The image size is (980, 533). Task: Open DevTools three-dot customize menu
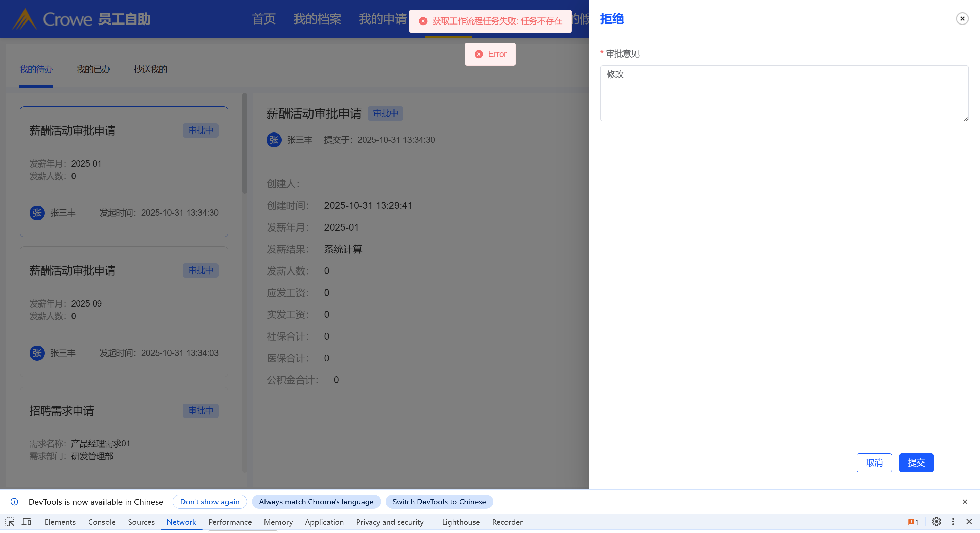(x=953, y=522)
